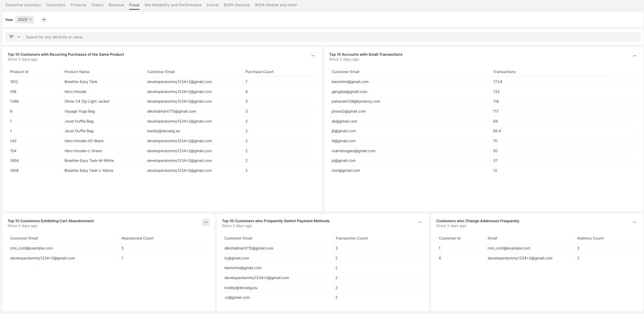The width and height of the screenshot is (644, 314).
Task: Sort by Purchase Count column header
Action: (259, 72)
